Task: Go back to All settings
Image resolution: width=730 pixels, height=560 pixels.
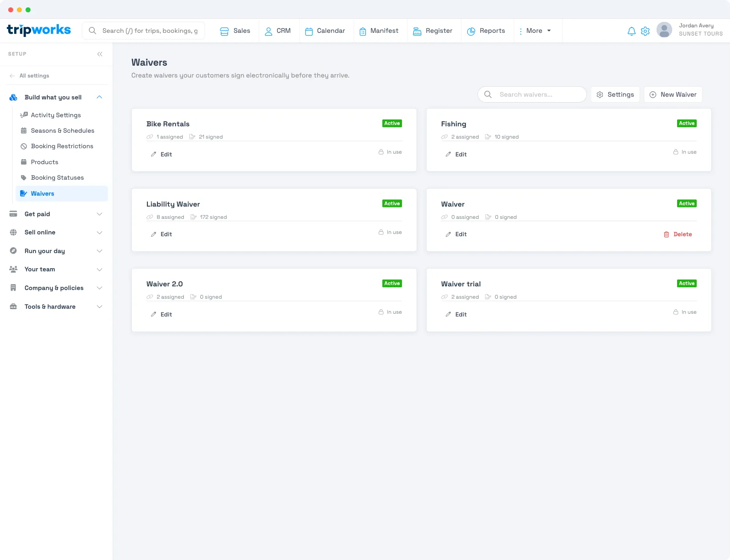Action: click(x=29, y=76)
